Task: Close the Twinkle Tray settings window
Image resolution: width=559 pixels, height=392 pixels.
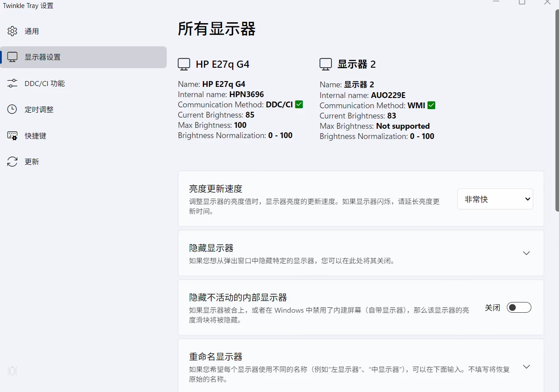Action: [547, 2]
